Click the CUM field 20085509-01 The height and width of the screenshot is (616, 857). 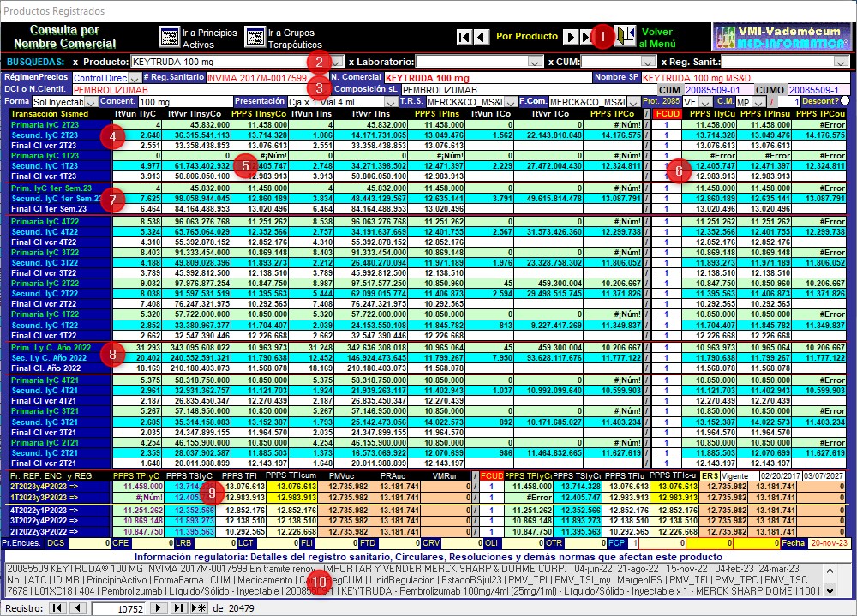(x=717, y=90)
